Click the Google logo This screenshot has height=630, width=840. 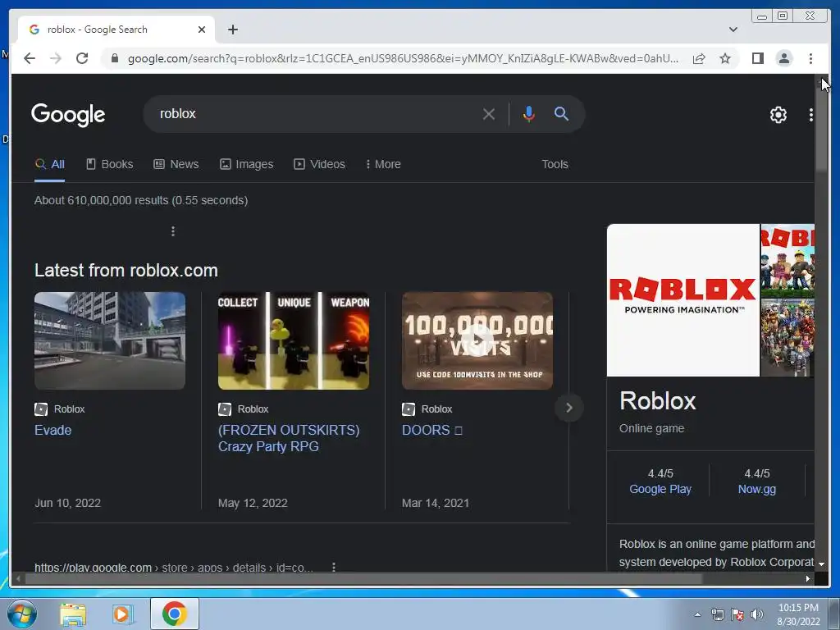pos(68,115)
